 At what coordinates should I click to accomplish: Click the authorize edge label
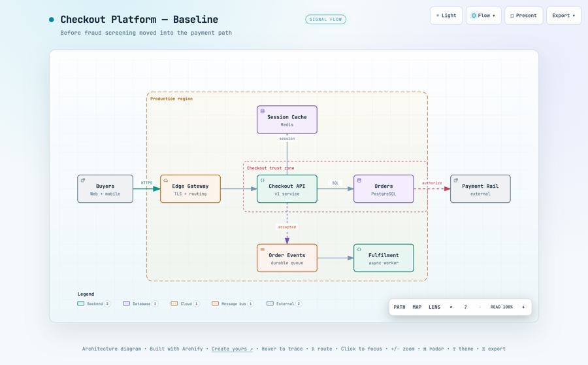[432, 183]
